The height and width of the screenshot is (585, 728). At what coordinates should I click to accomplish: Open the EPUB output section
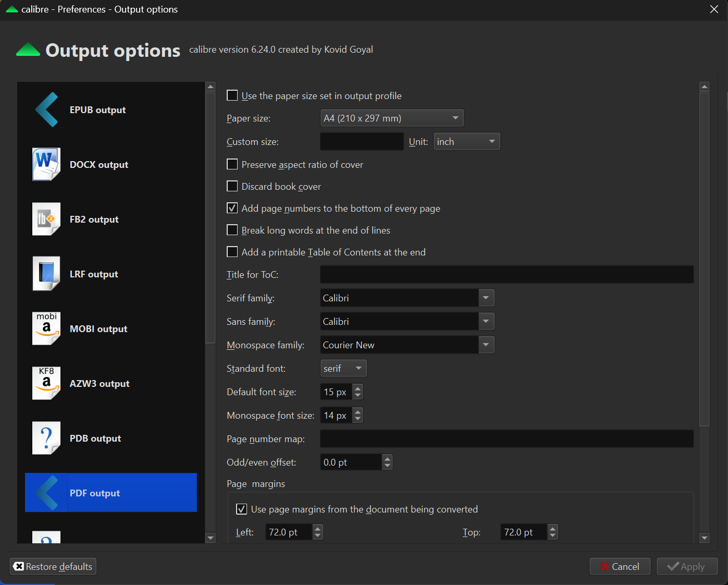[111, 109]
